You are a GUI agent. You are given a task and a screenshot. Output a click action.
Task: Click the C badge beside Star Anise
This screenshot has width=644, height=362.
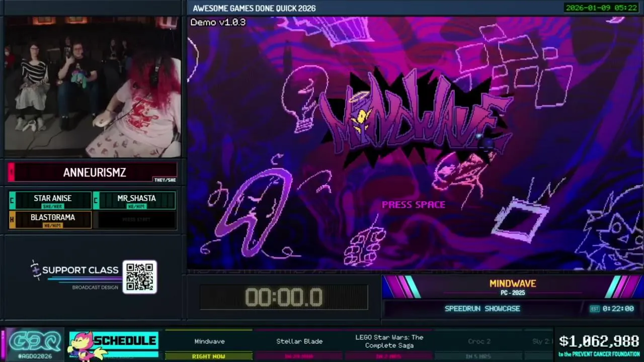pos(12,201)
